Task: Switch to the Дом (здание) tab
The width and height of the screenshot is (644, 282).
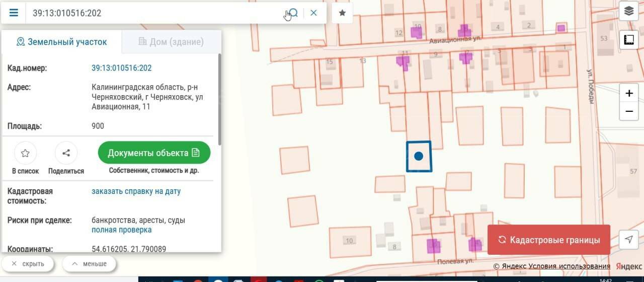Action: point(171,42)
